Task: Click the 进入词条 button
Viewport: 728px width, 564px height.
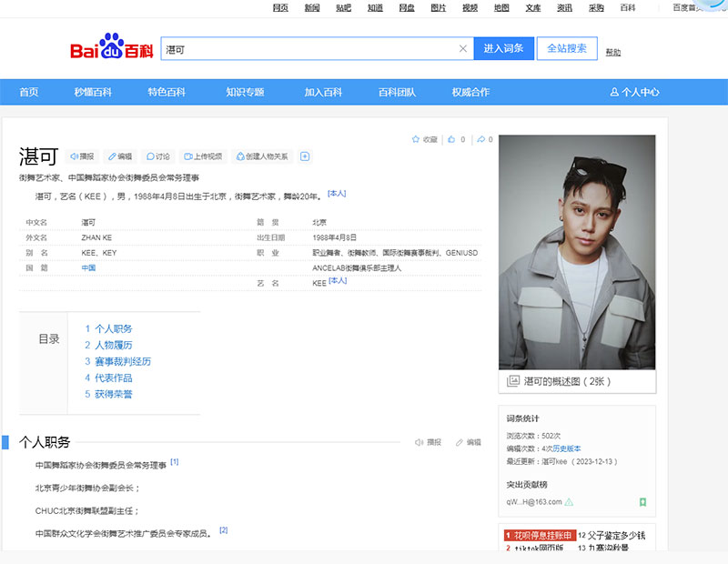Action: pos(503,49)
